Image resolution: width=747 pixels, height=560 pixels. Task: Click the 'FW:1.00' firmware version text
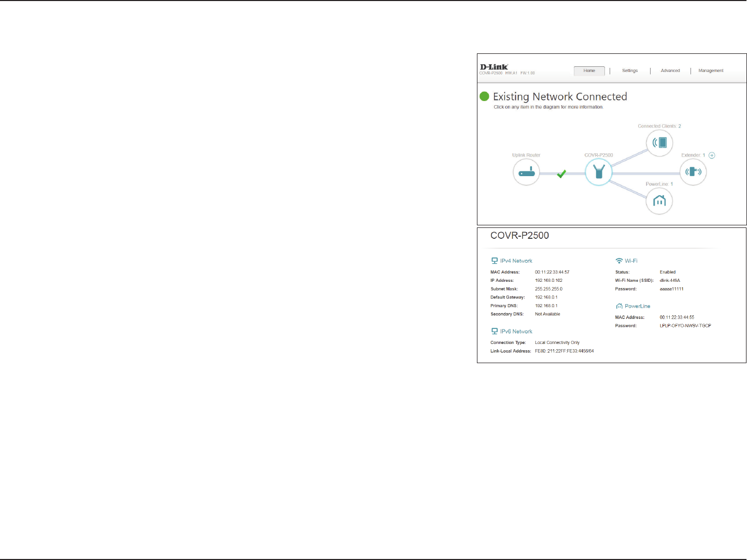528,73
